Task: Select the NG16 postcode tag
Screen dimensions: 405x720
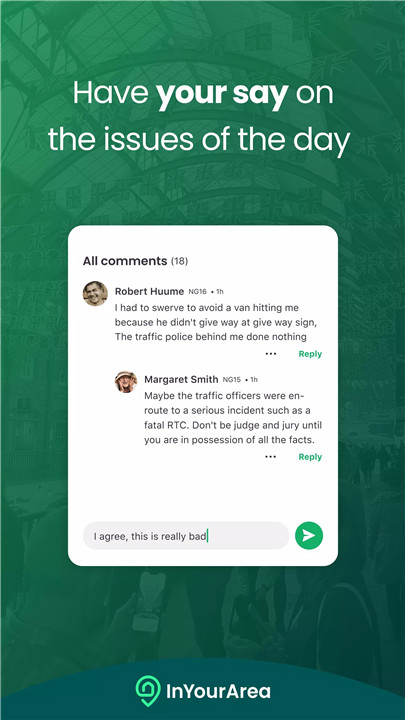Action: coord(197,292)
